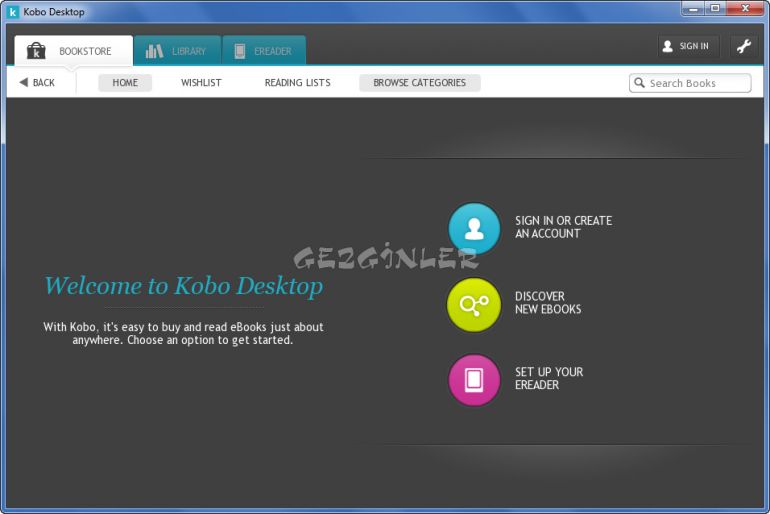Viewport: 770px width, 514px height.
Task: Click the Sign In button at top right
Action: click(x=688, y=46)
